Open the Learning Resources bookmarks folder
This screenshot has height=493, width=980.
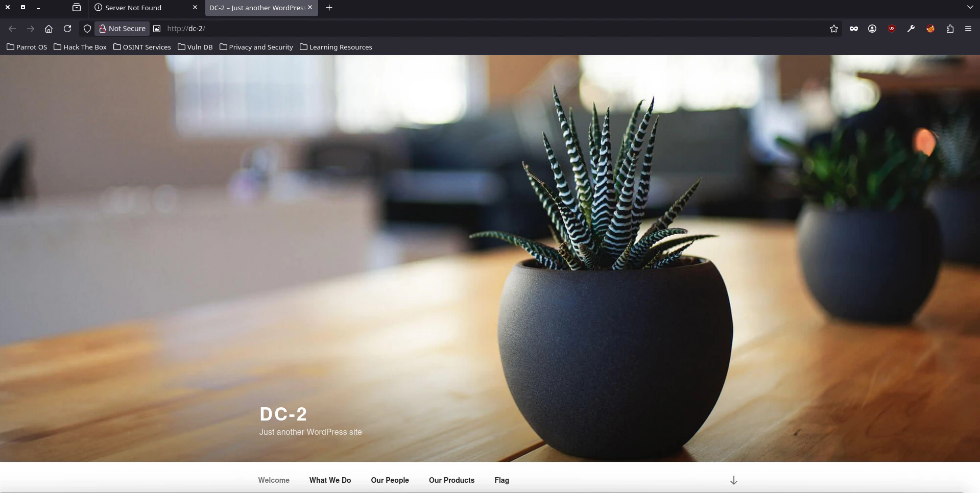[336, 47]
